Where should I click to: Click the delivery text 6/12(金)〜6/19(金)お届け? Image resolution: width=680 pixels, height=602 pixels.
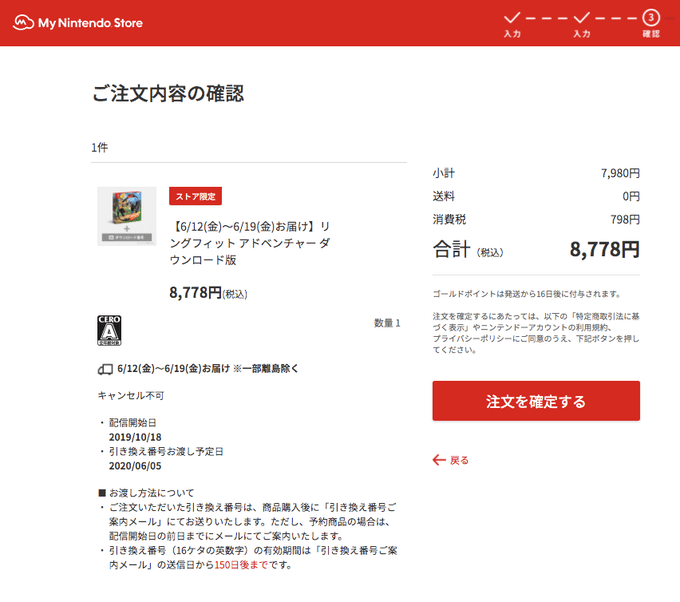173,369
